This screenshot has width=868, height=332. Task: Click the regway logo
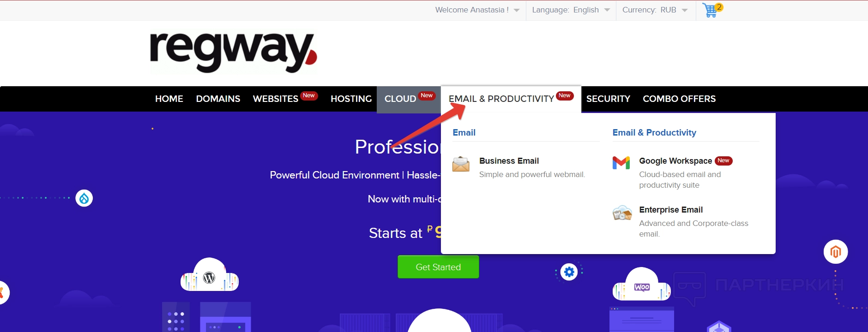[233, 53]
